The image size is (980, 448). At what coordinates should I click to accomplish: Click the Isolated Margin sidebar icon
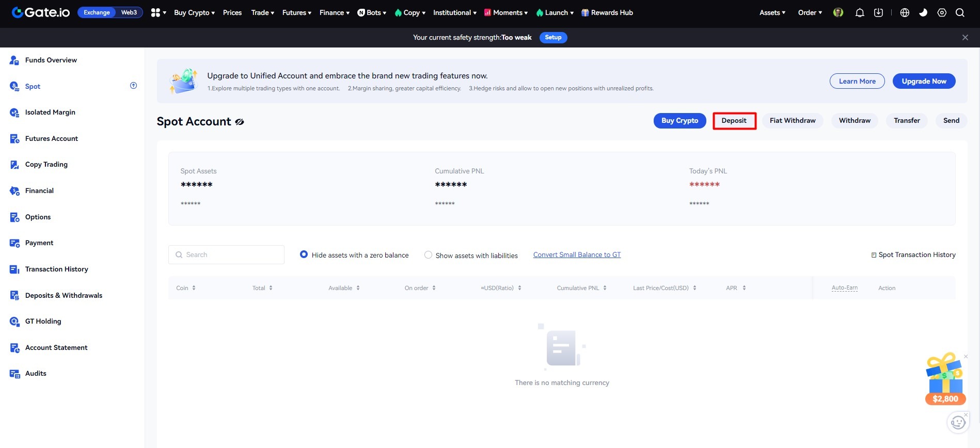14,113
